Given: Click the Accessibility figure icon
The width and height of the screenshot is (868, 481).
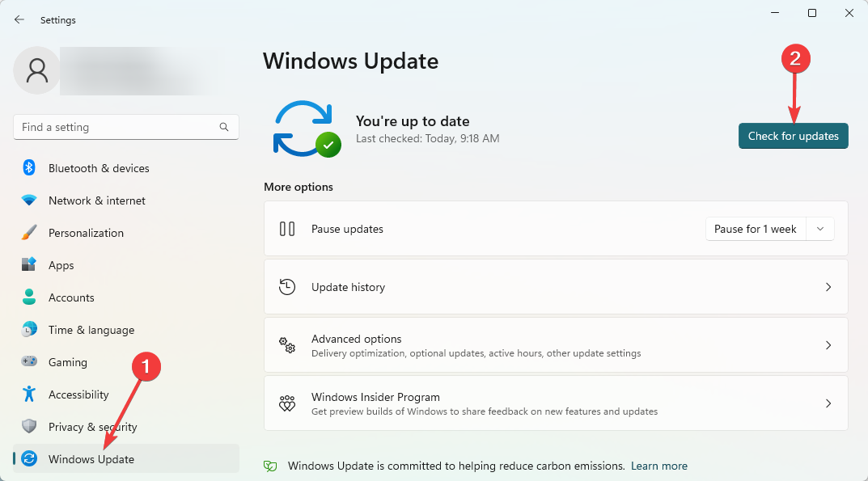Looking at the screenshot, I should click(29, 395).
